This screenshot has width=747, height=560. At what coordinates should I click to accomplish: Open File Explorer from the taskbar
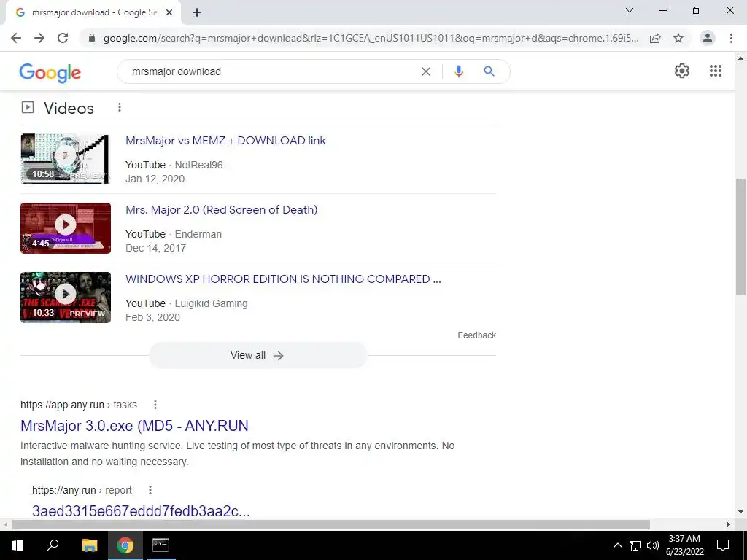[x=89, y=545]
